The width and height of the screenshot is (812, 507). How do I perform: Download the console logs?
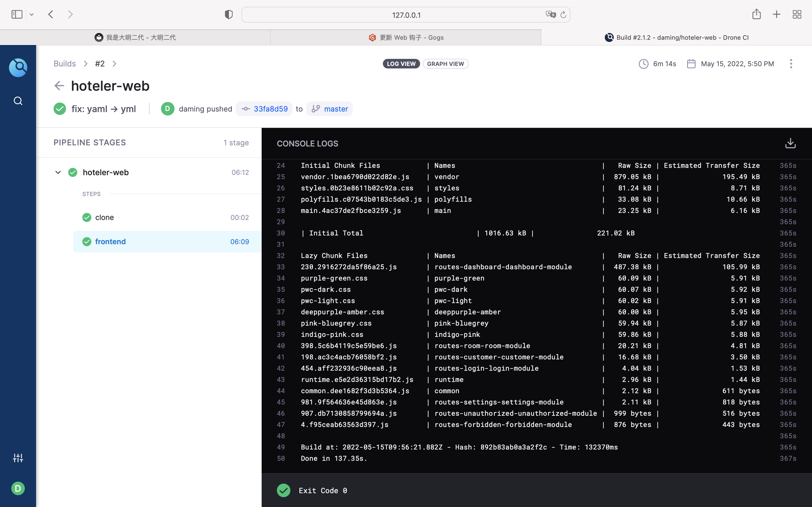[x=790, y=143]
